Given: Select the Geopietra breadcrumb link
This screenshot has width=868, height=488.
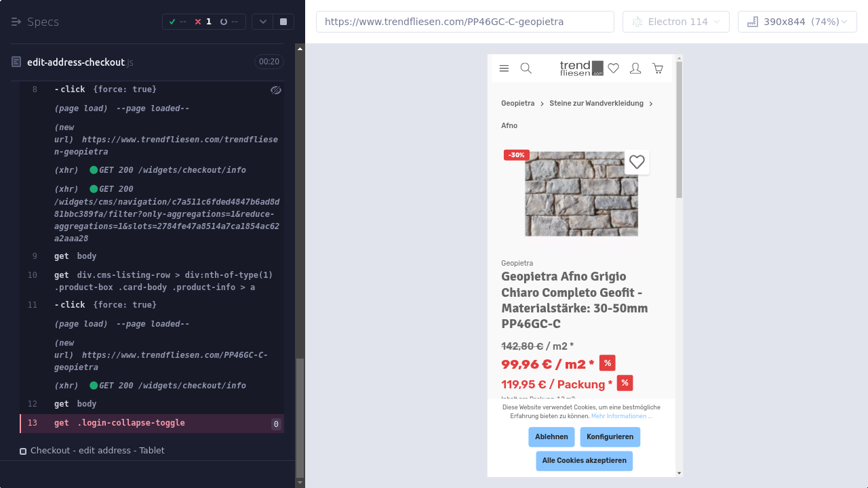Looking at the screenshot, I should [x=517, y=104].
